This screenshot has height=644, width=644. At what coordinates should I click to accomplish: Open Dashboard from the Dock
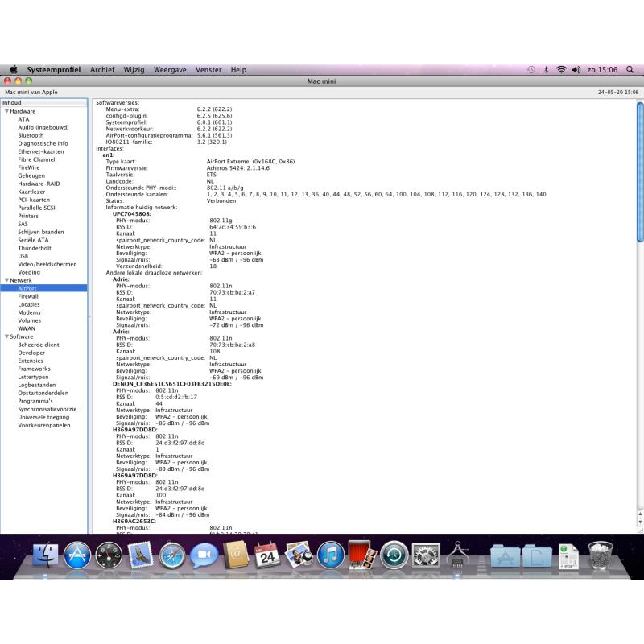pos(109,555)
